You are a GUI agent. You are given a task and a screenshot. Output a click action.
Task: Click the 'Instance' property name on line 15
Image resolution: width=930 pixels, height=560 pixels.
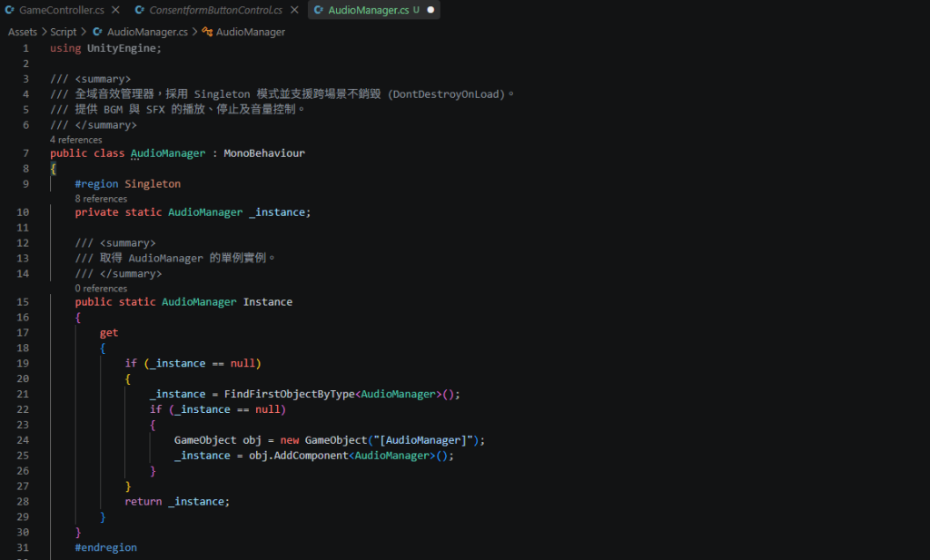click(268, 302)
